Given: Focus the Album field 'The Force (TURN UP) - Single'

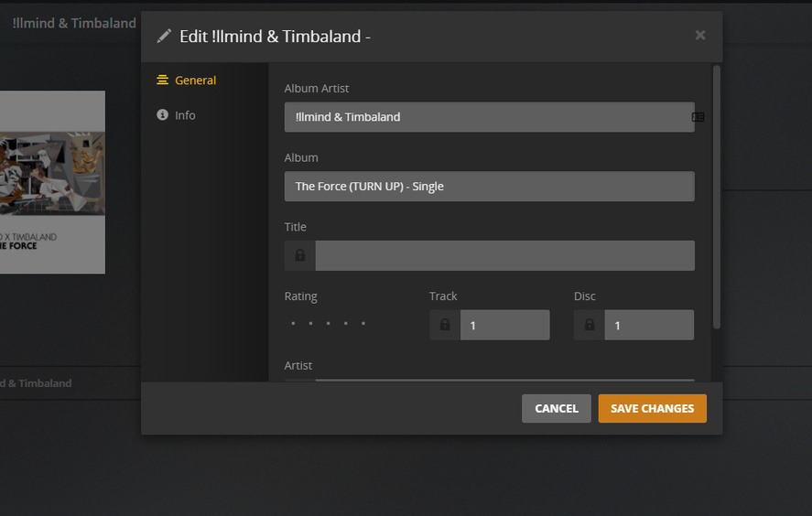Looking at the screenshot, I should (490, 187).
